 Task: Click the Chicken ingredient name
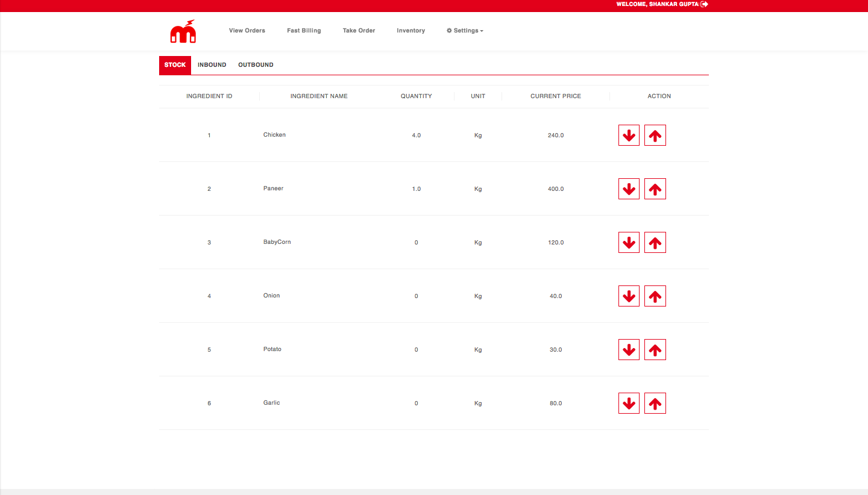point(274,135)
